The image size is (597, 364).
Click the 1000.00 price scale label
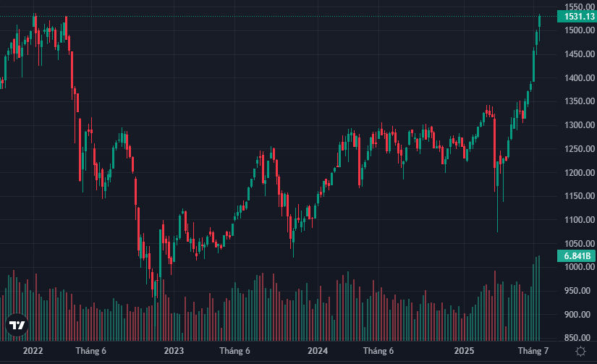(576, 267)
